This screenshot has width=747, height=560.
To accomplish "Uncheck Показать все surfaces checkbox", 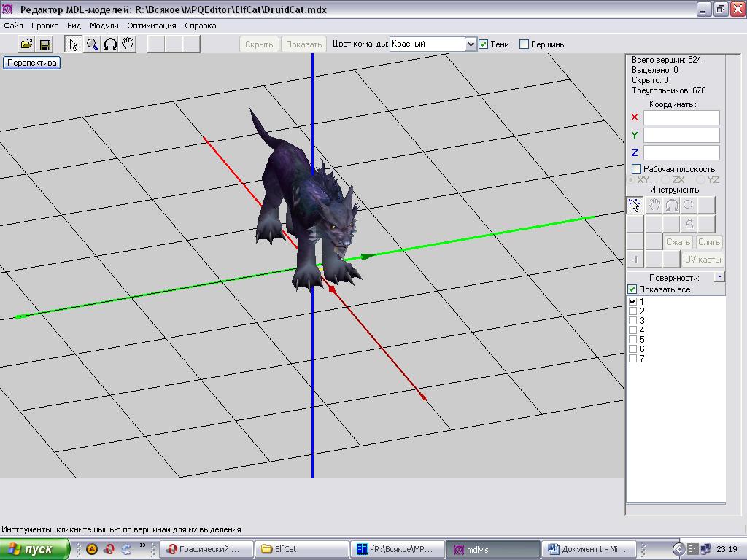I will (632, 289).
